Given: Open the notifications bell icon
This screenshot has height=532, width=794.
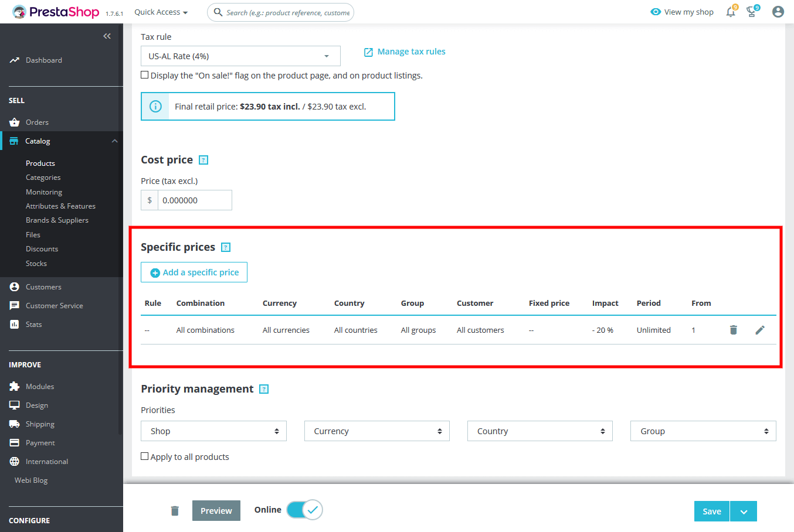Looking at the screenshot, I should (731, 12).
